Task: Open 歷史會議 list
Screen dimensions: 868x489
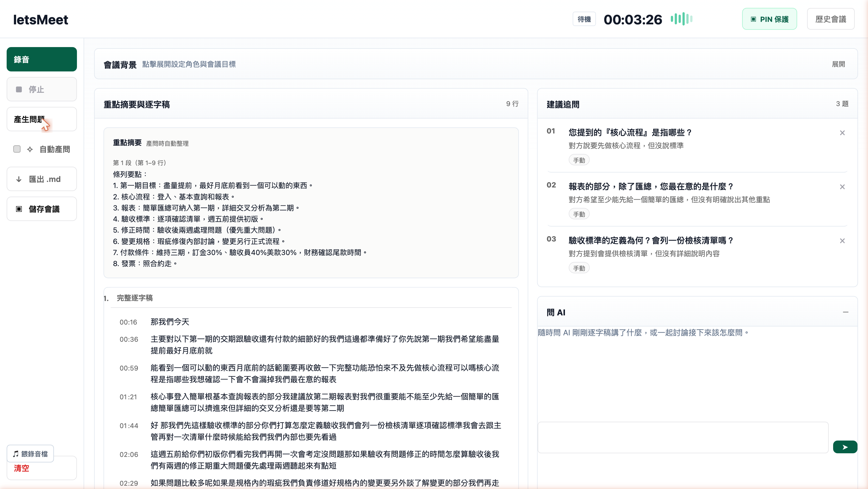Action: (x=831, y=19)
